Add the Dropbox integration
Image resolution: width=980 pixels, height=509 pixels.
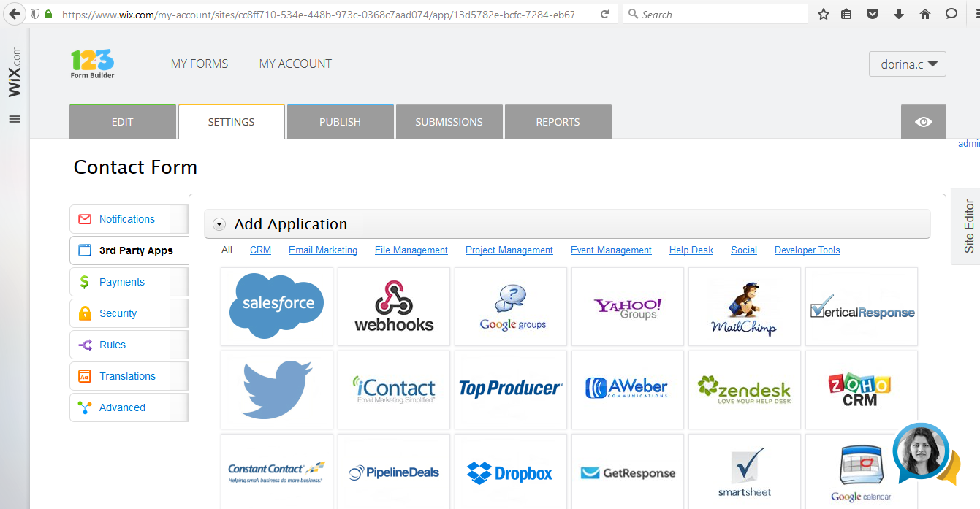coord(511,472)
